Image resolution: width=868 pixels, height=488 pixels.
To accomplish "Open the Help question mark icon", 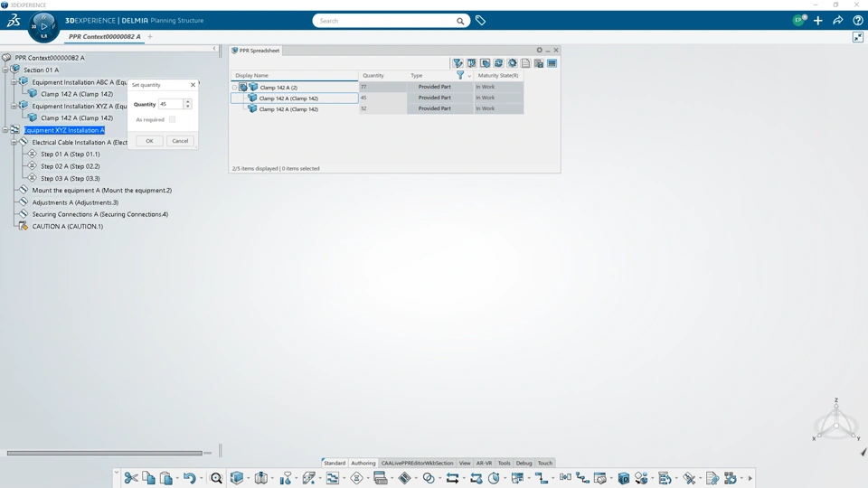I will 858,21.
